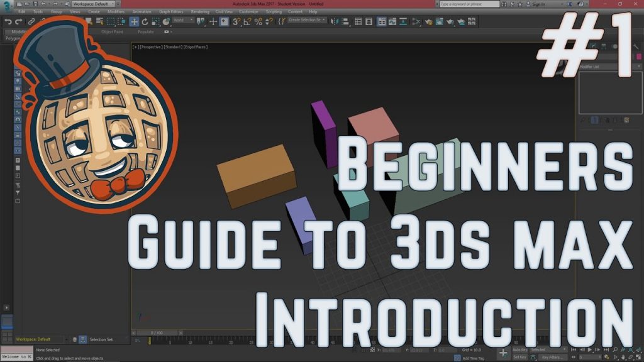Toggle Percent Snap in the toolbar
This screenshot has height=362, width=644.
click(258, 21)
